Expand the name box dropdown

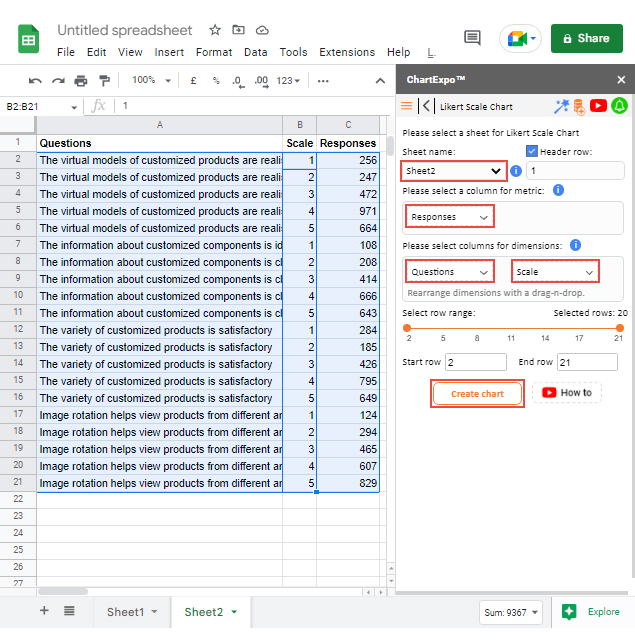click(74, 107)
